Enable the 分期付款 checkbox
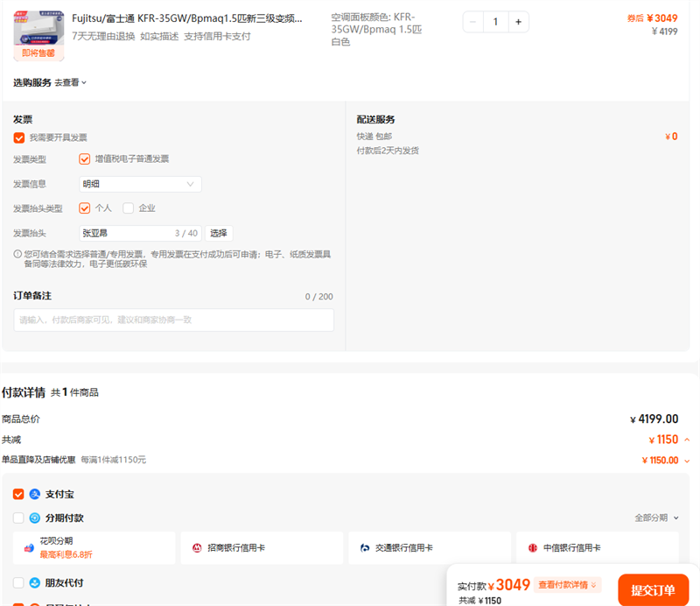The image size is (700, 606). [x=18, y=518]
